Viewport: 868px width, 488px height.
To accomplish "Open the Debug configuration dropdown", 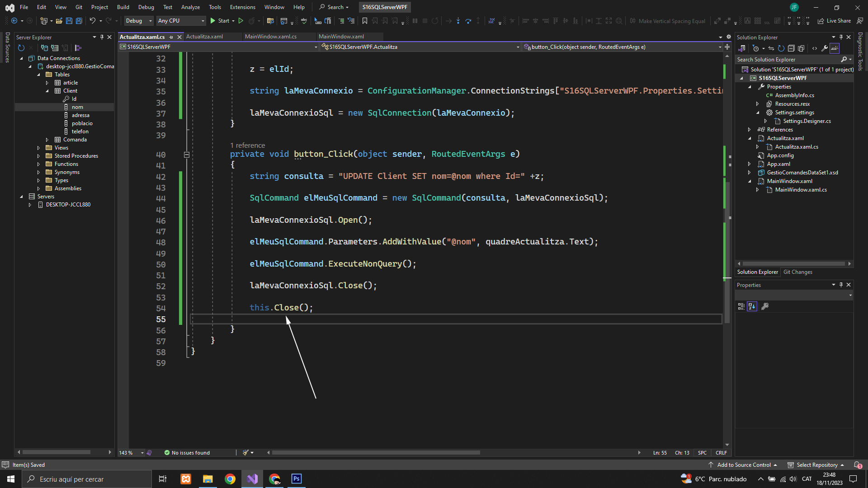I will [138, 21].
